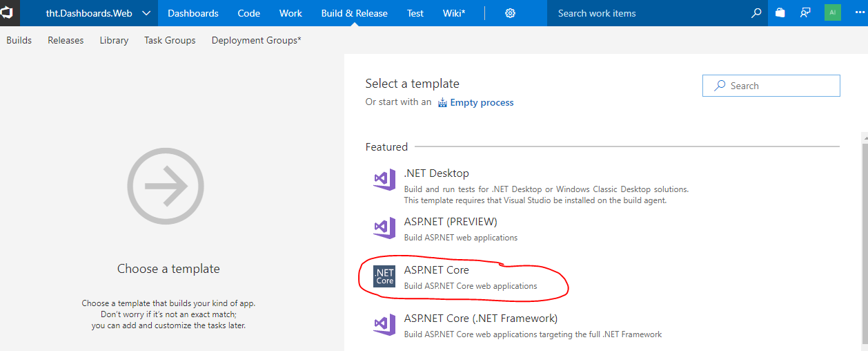
Task: Click the 'Choose a template' heading
Action: click(x=168, y=269)
